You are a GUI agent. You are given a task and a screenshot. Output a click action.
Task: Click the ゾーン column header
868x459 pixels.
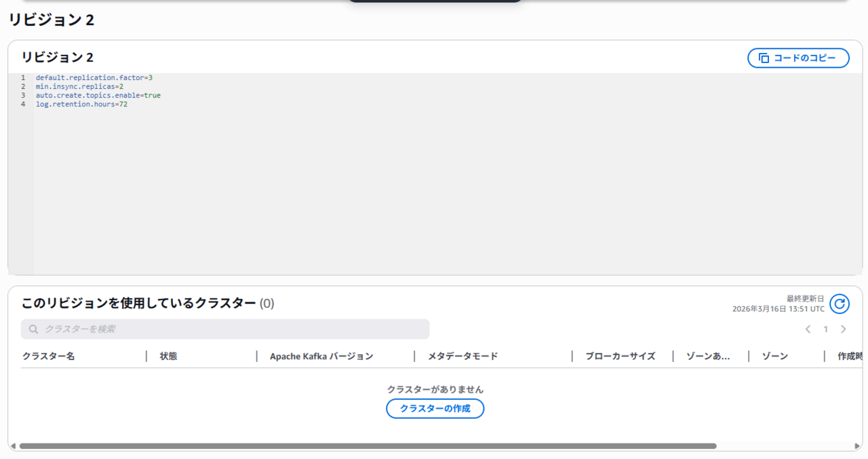774,357
